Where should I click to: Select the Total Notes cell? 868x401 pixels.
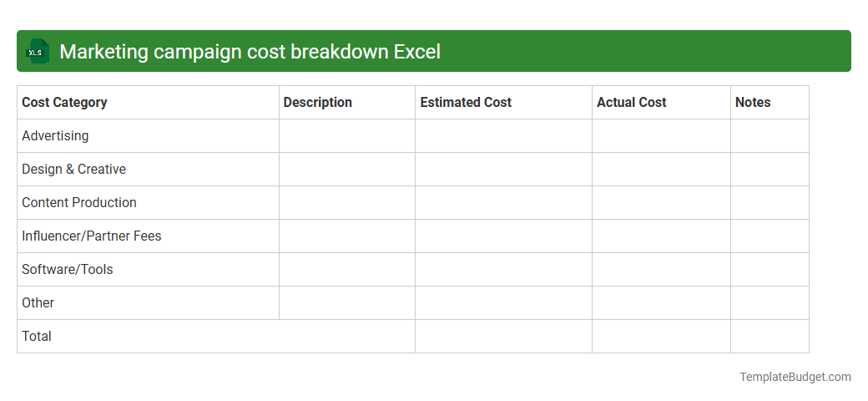(x=770, y=336)
